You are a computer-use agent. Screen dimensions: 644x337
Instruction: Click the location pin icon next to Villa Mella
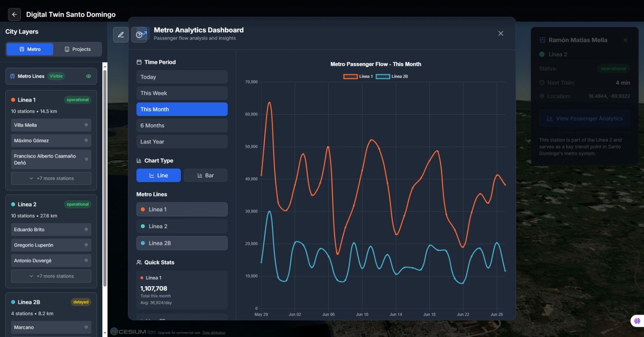pos(86,125)
